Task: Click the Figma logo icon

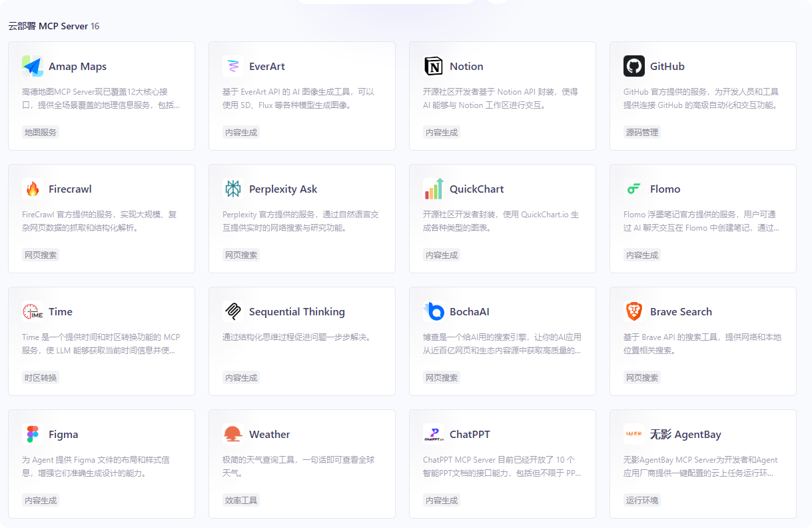Action: click(33, 434)
